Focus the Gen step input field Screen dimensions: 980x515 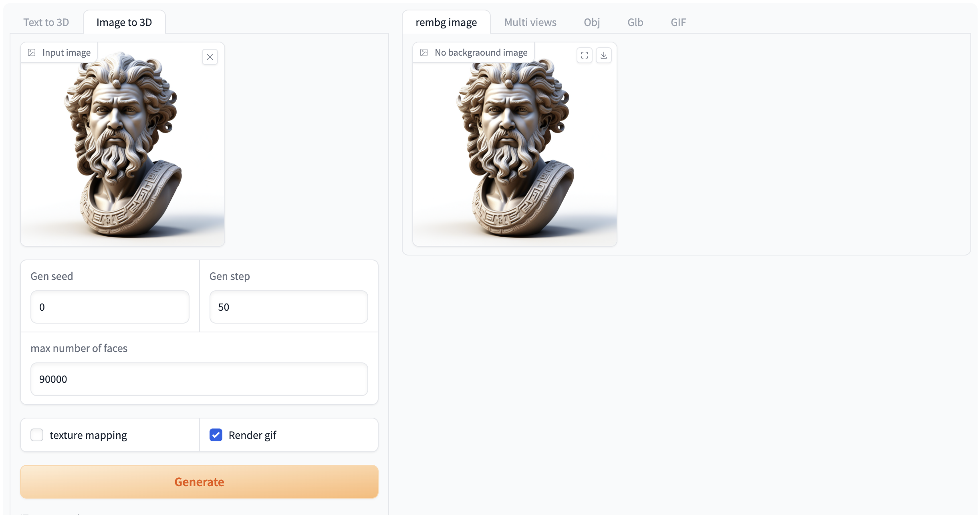(288, 307)
